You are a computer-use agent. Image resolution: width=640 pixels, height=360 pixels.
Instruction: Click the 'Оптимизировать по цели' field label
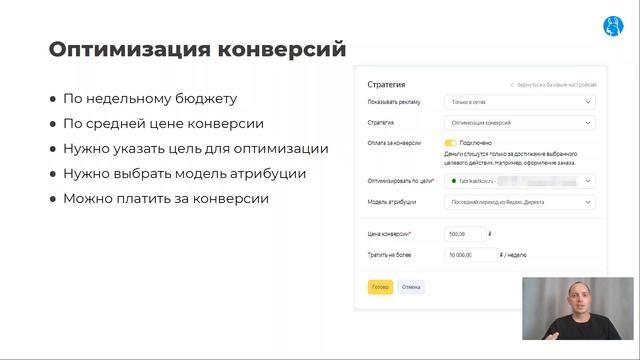point(401,181)
